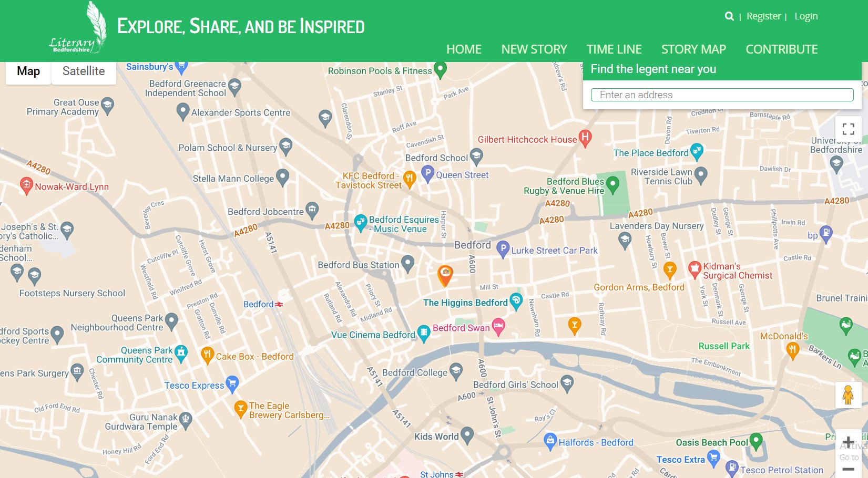Click The Higgins Bedford museum pin

tap(516, 302)
